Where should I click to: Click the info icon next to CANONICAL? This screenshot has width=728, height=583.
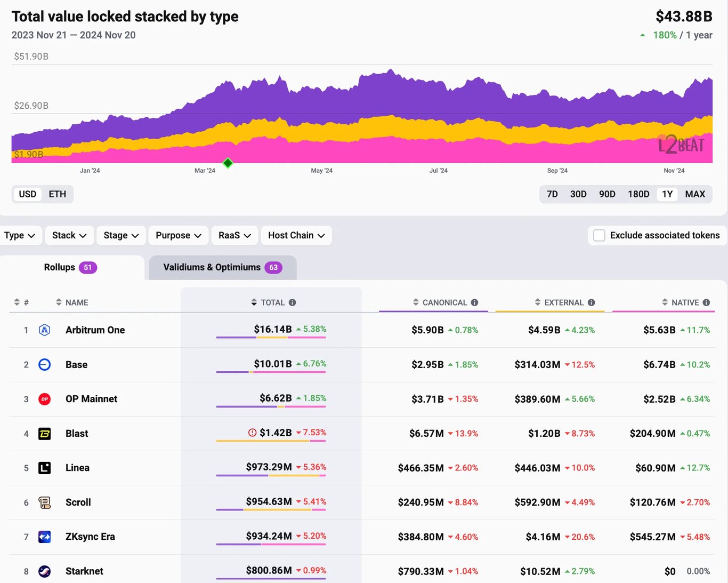474,302
